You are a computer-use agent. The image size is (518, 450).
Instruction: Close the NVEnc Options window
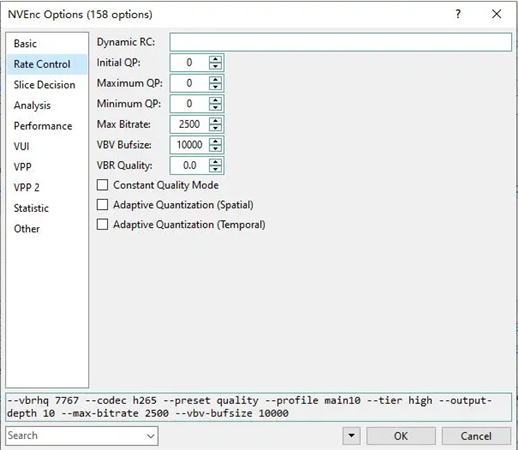pyautogui.click(x=497, y=14)
